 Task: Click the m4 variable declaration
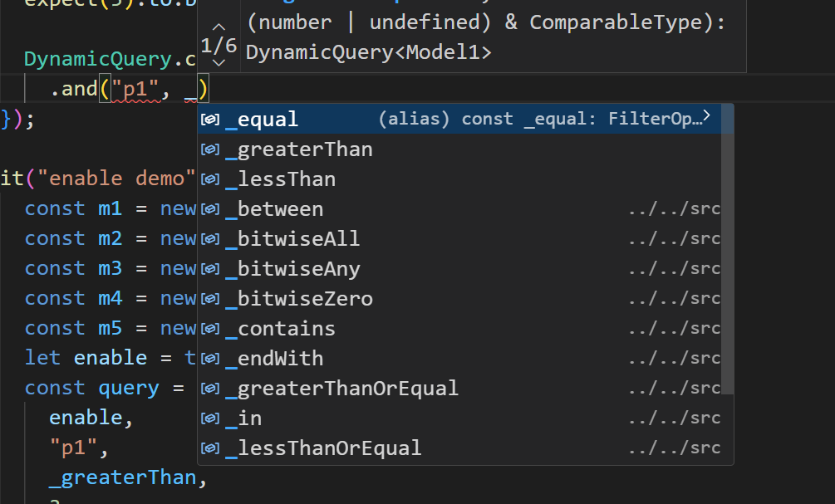pyautogui.click(x=110, y=297)
